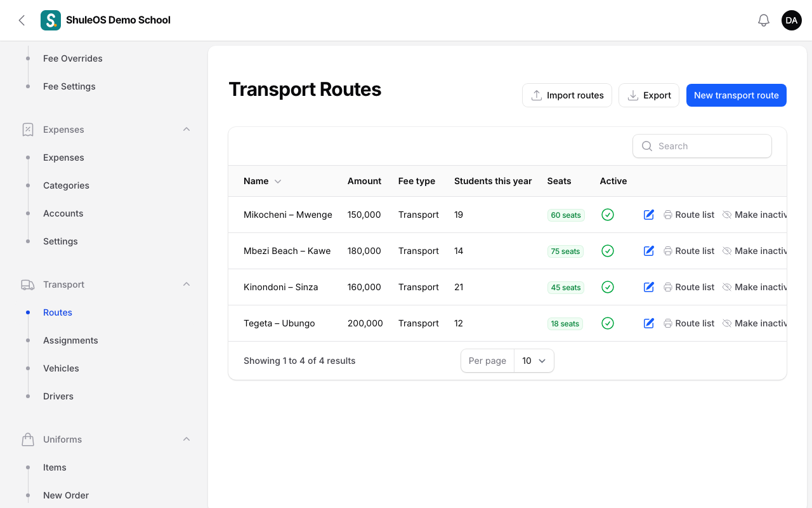Image resolution: width=812 pixels, height=508 pixels.
Task: Edit the Mikocheni – Mwenge route
Action: click(x=648, y=215)
